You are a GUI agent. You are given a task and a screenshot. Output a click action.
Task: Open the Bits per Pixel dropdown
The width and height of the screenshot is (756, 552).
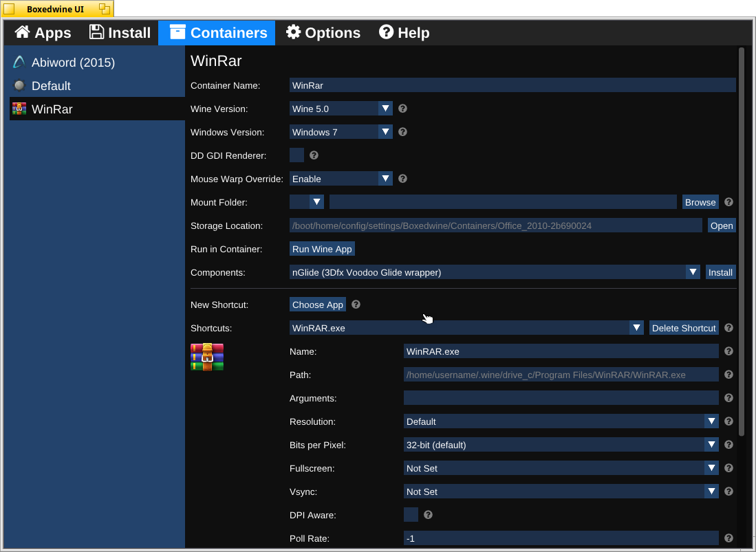(561, 445)
